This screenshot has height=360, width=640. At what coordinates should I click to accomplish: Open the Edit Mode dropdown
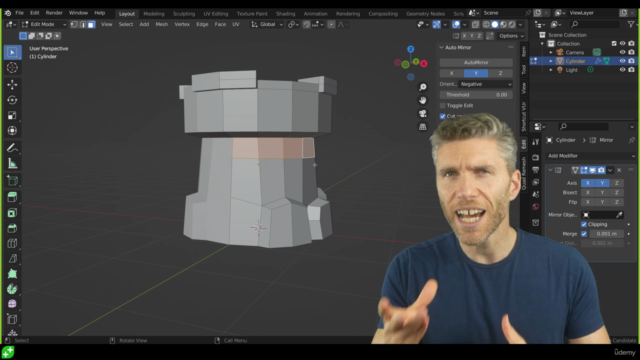pyautogui.click(x=44, y=24)
